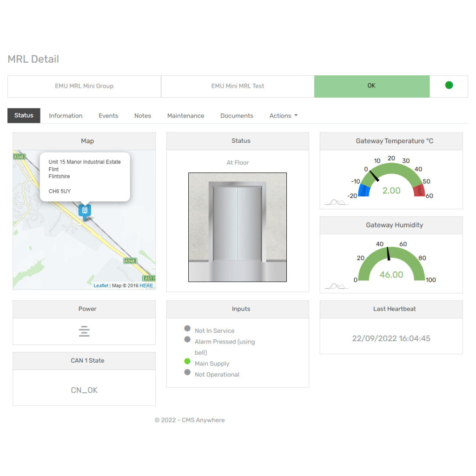Select the Documents tab
Viewport: 476px width, 476px height.
pyautogui.click(x=237, y=116)
